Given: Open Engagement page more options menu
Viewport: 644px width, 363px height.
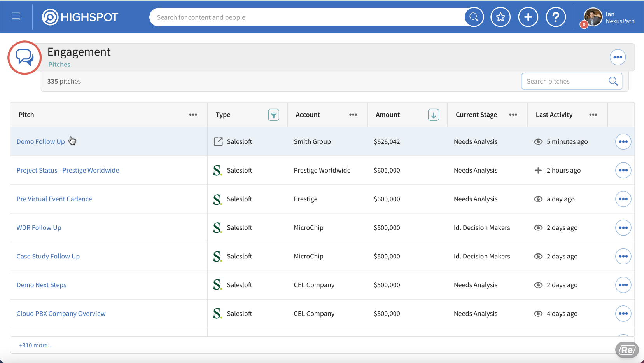Looking at the screenshot, I should tap(618, 57).
